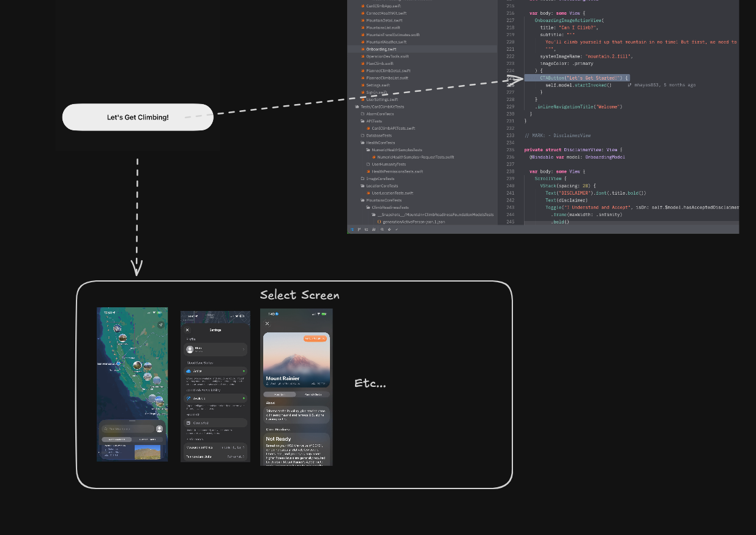Toggle the green indicator next to Active cloud status
The width and height of the screenshot is (756, 535).
pyautogui.click(x=244, y=371)
